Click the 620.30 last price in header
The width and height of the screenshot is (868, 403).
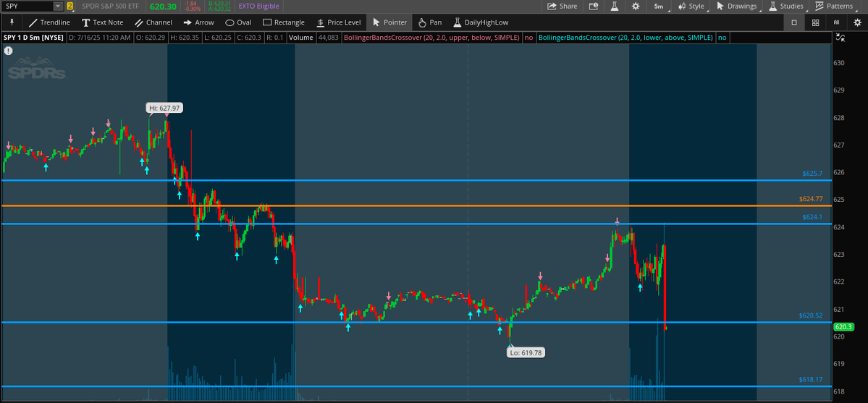pyautogui.click(x=163, y=6)
